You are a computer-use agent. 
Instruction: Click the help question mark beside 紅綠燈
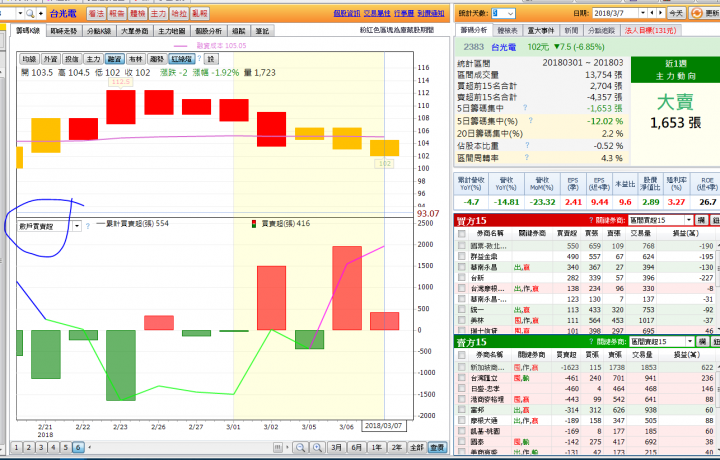pos(199,59)
